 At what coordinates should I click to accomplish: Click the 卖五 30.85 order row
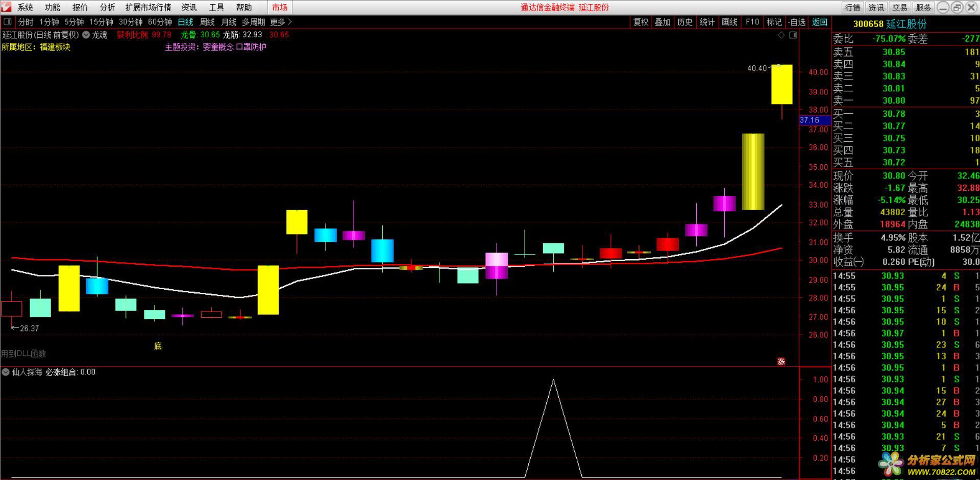click(906, 52)
